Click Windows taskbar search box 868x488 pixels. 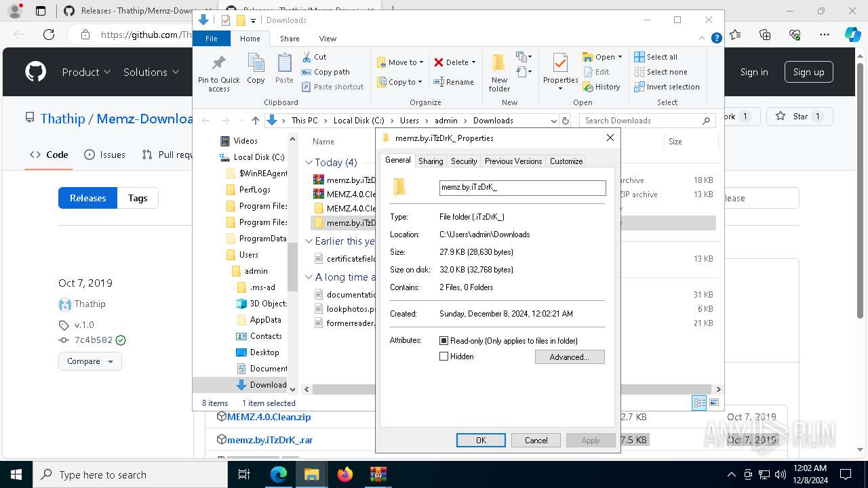point(130,474)
